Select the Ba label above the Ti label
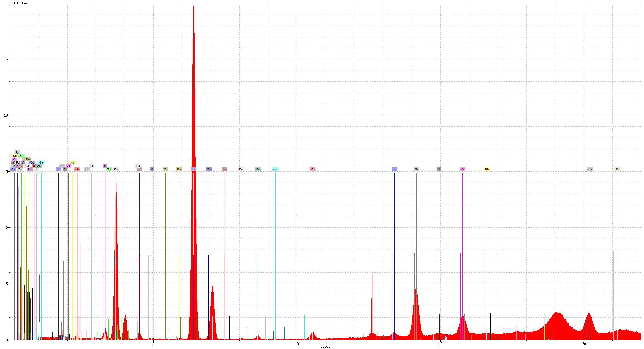Screen dimensions: 644x349 [x=138, y=166]
